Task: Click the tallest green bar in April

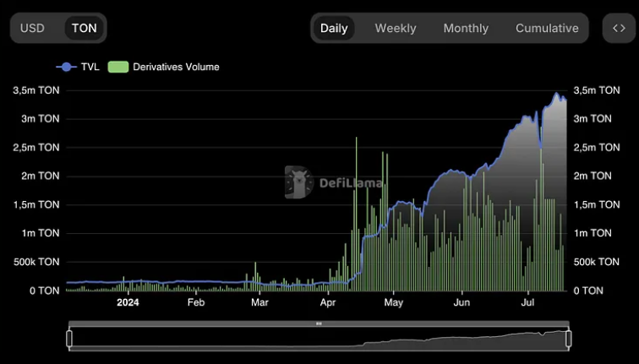Action: (356, 211)
